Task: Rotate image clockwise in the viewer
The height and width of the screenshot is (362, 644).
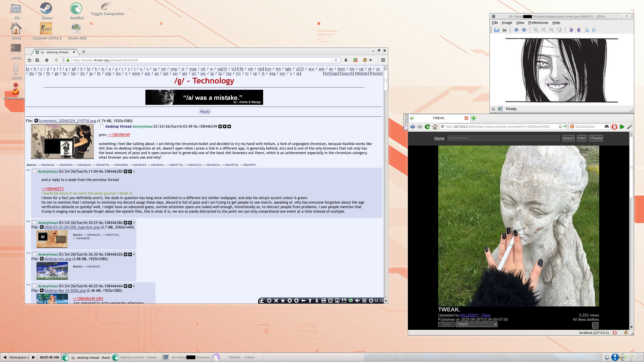Action: click(579, 30)
